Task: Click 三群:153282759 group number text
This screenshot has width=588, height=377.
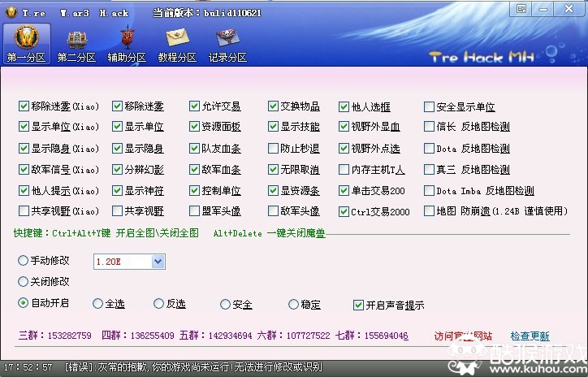Action: tap(55, 335)
